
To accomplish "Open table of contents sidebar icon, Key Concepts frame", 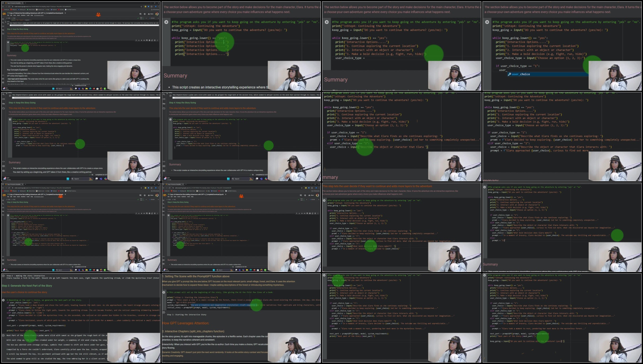I will (3, 19).
